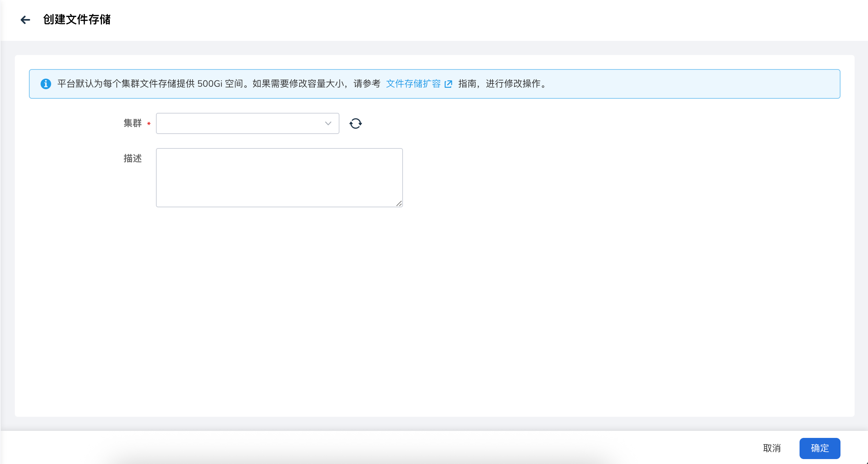The width and height of the screenshot is (868, 464).
Task: Click the back arrow icon
Action: [x=25, y=20]
